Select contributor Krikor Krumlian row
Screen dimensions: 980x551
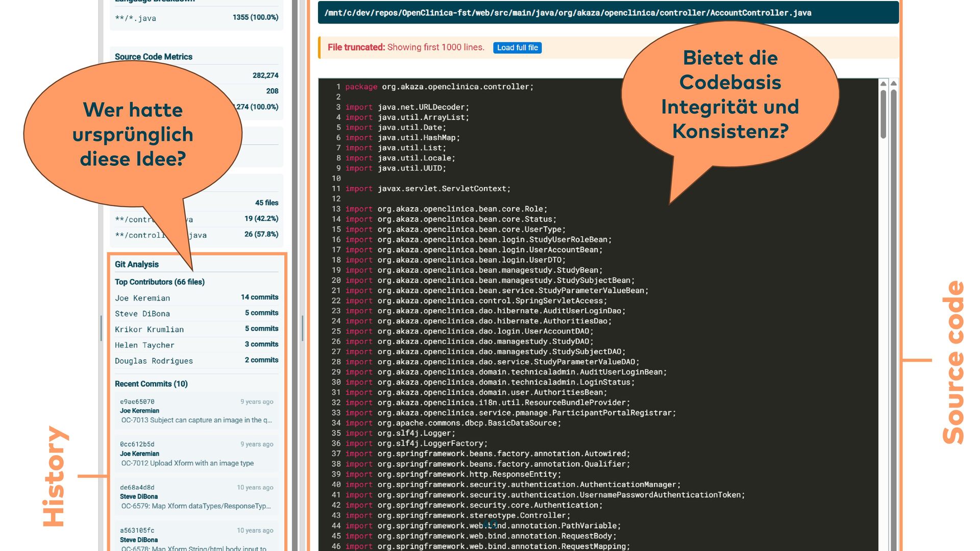coord(197,329)
